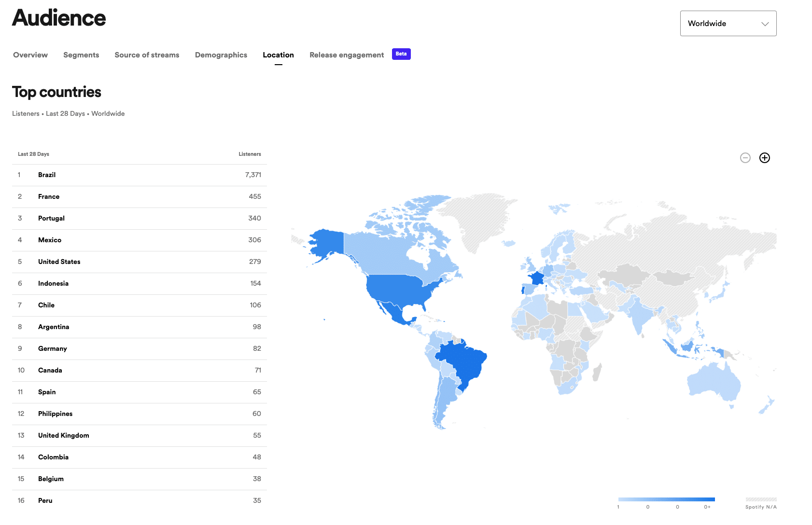Viewport: 812px width, 525px height.
Task: Switch to the Overview tab
Action: tap(30, 55)
